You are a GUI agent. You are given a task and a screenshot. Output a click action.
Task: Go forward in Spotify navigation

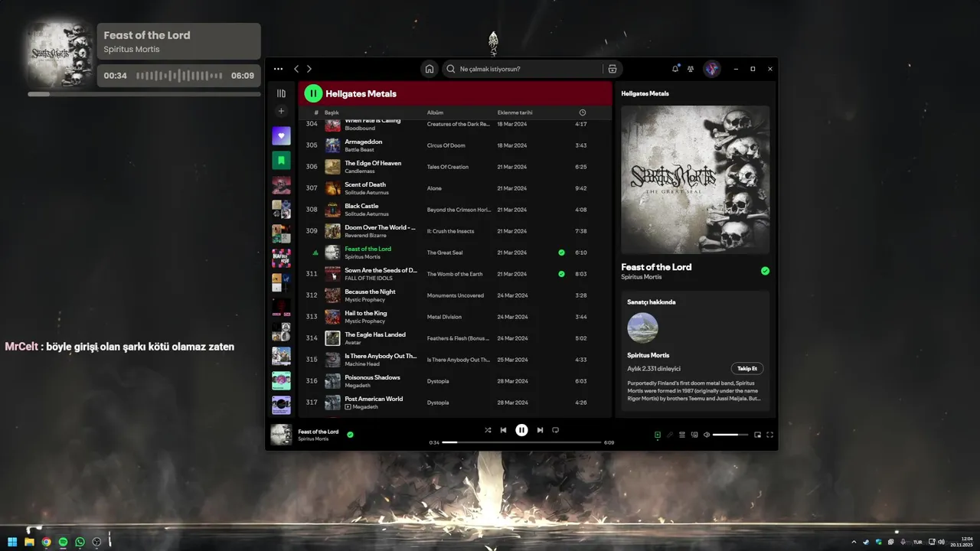click(309, 69)
